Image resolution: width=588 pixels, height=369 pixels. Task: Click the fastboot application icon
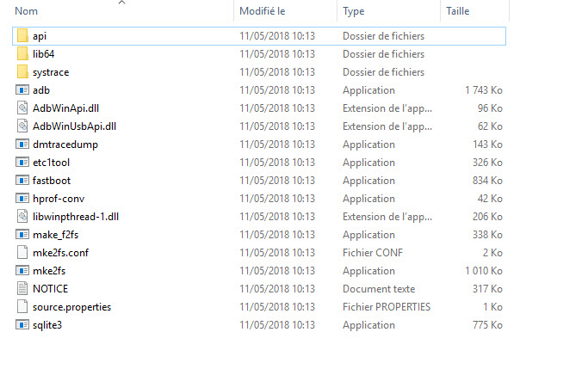coord(23,181)
